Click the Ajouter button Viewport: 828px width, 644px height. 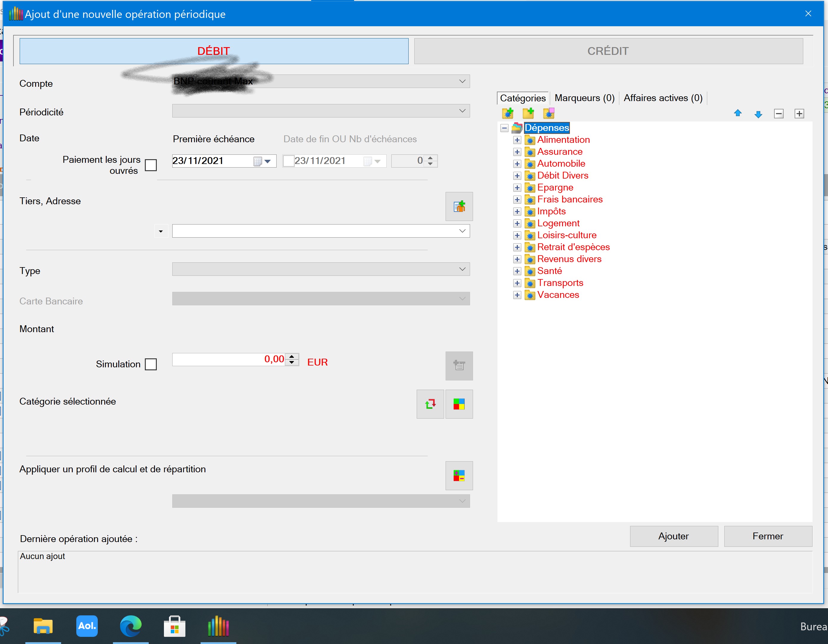tap(673, 536)
